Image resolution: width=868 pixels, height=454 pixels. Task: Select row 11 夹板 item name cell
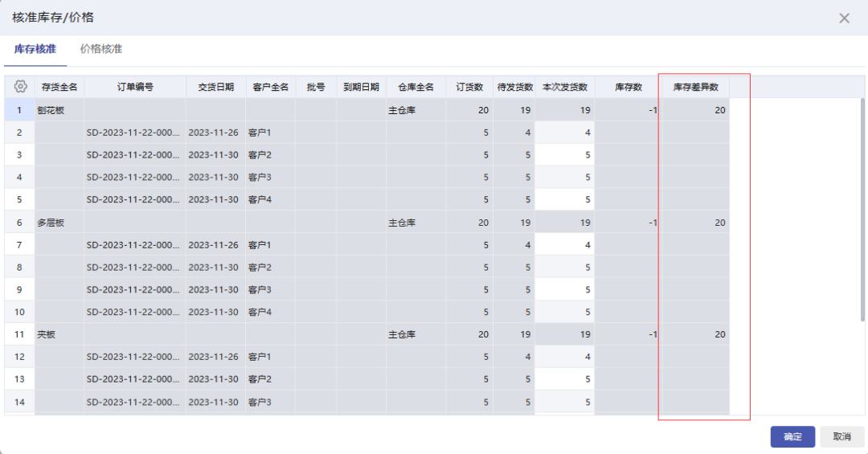(59, 333)
